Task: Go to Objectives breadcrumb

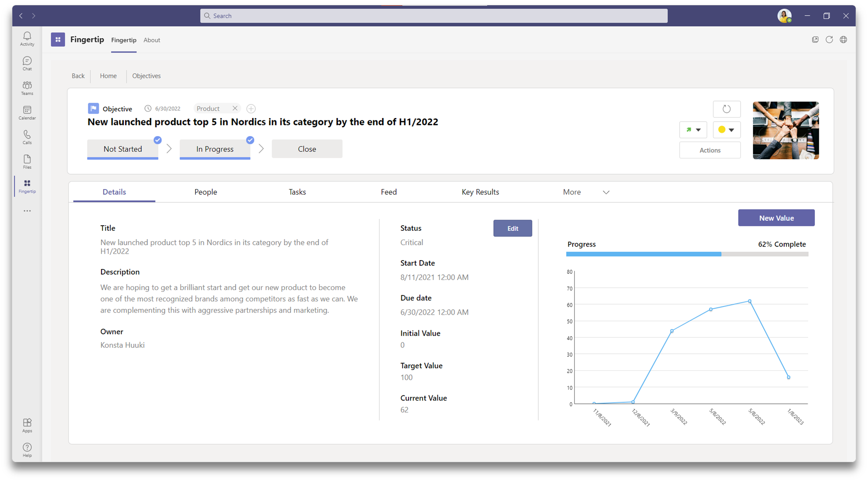Action: point(146,76)
